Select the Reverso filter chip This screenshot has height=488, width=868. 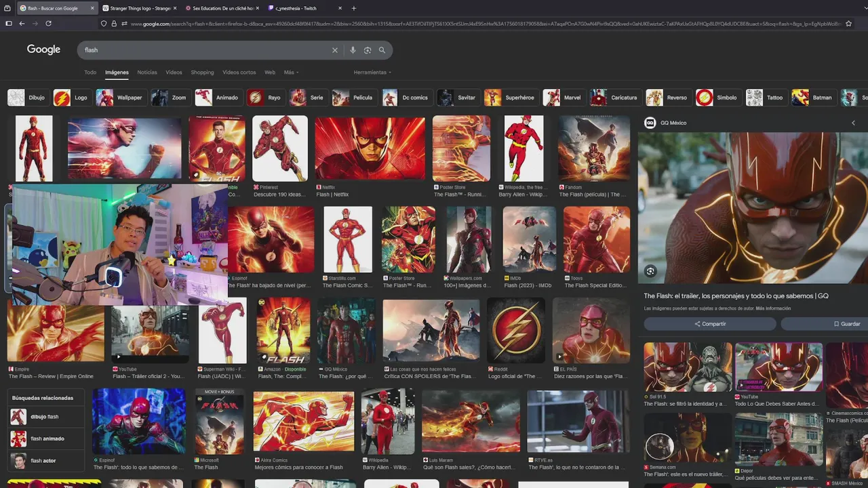click(x=667, y=98)
